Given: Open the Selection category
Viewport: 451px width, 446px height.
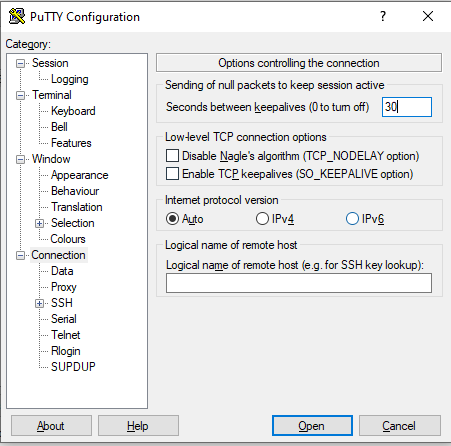Looking at the screenshot, I should click(x=73, y=223).
